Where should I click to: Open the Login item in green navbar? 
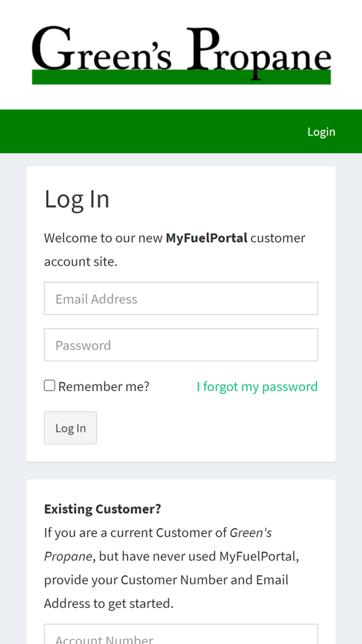[x=321, y=132]
